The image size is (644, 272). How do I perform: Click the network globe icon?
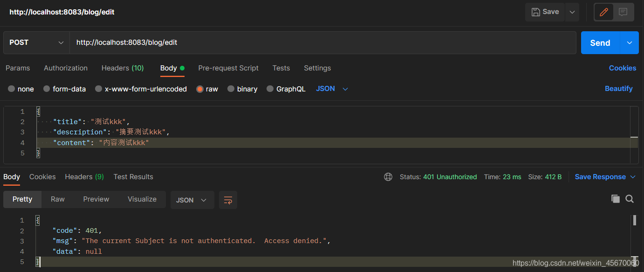(388, 177)
